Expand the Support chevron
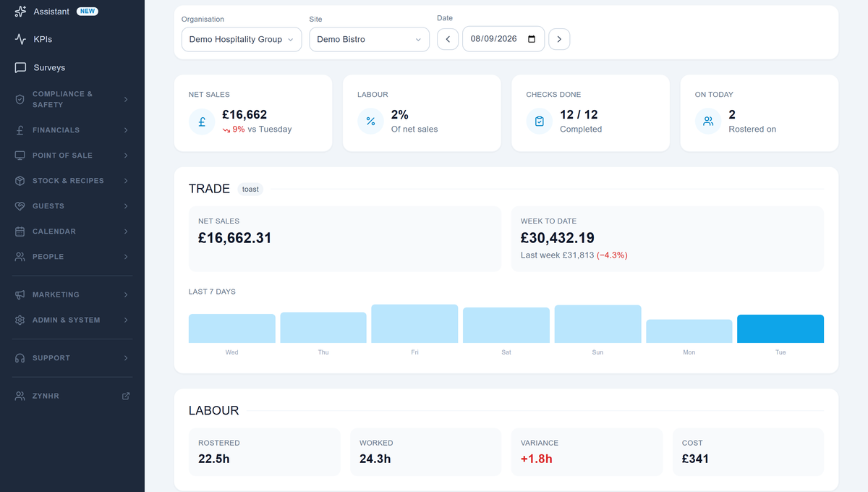The image size is (868, 492). click(x=126, y=358)
